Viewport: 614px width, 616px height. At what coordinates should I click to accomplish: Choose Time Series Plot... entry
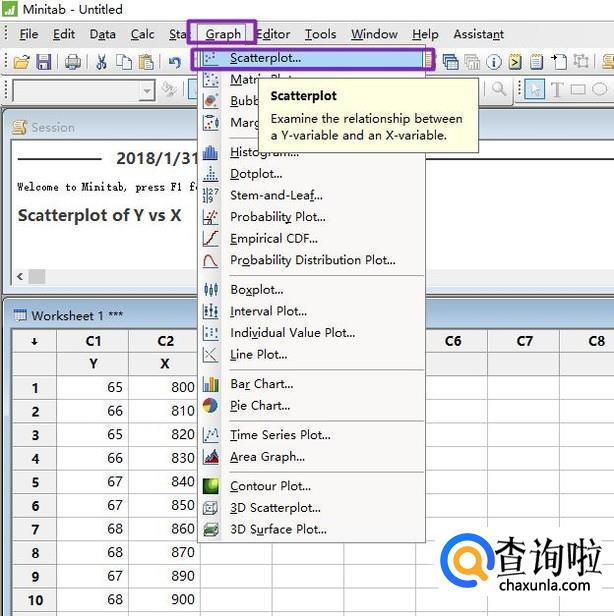(313, 435)
